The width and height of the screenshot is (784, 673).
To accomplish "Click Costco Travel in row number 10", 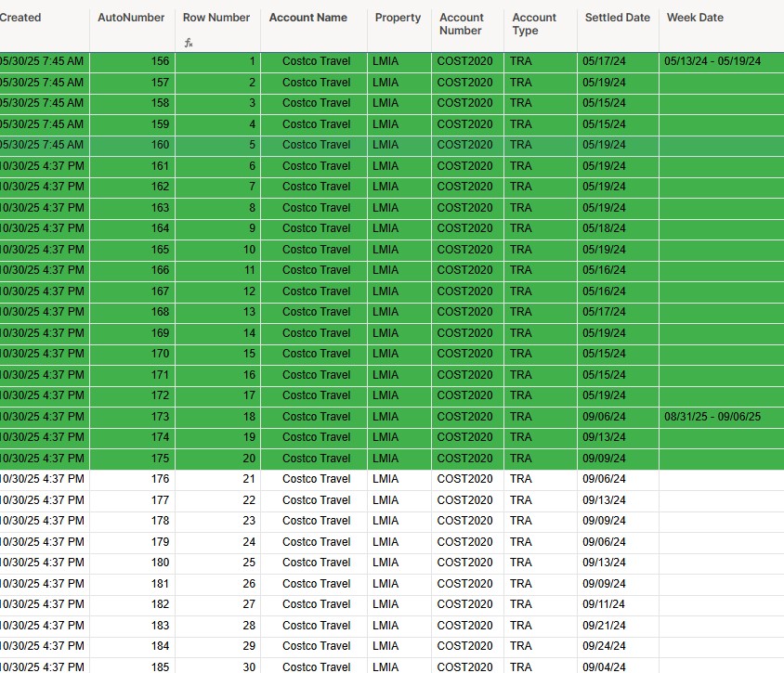I will 316,250.
